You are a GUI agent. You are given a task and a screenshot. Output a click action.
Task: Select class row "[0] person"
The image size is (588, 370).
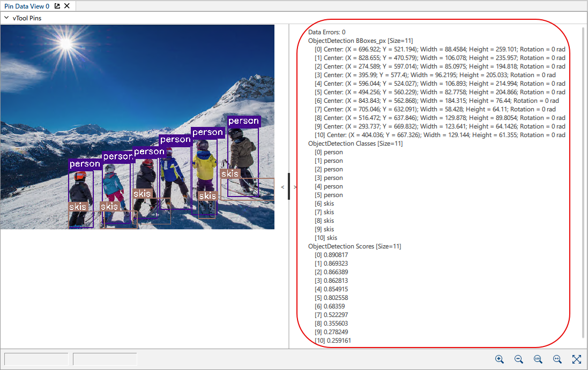329,153
